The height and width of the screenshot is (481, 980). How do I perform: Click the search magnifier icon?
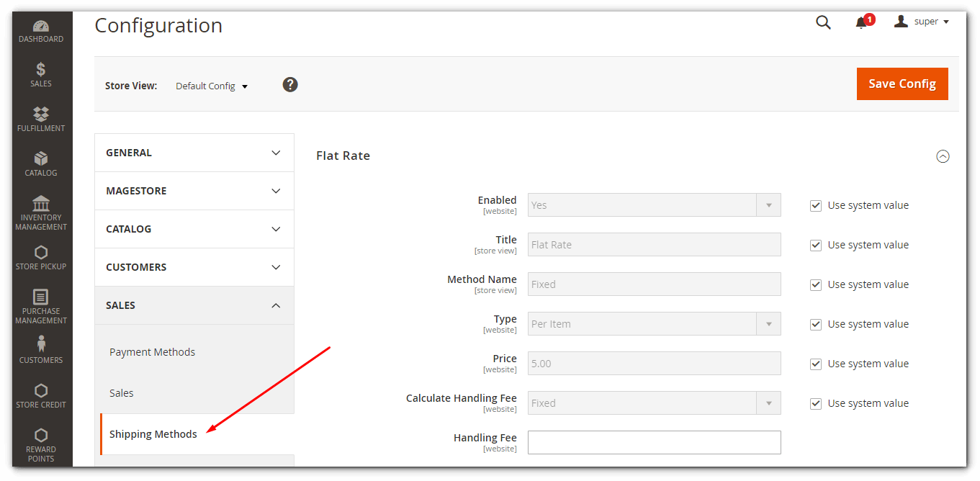823,22
